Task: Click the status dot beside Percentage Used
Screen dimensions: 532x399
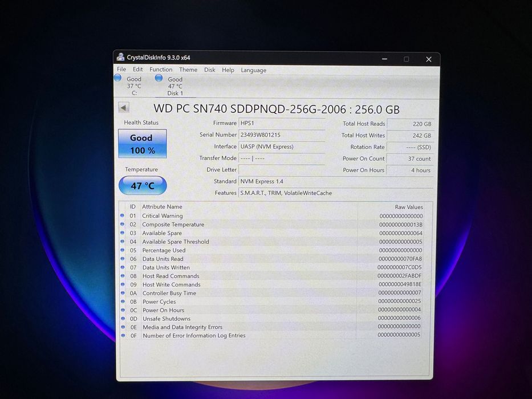Action: tap(123, 250)
